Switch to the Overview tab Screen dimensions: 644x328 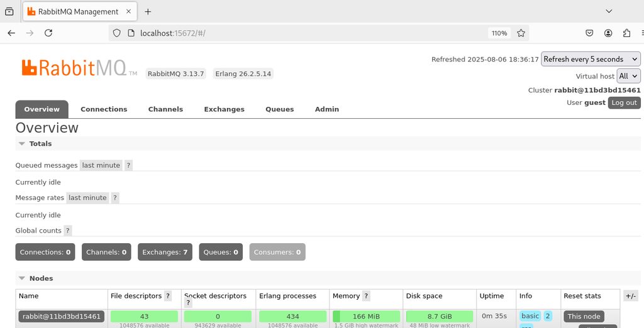(42, 109)
